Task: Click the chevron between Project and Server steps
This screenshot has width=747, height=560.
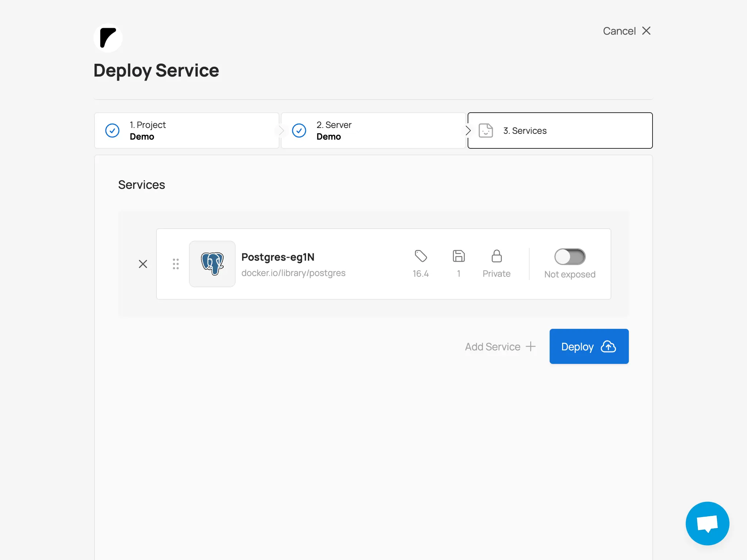Action: pos(281,130)
